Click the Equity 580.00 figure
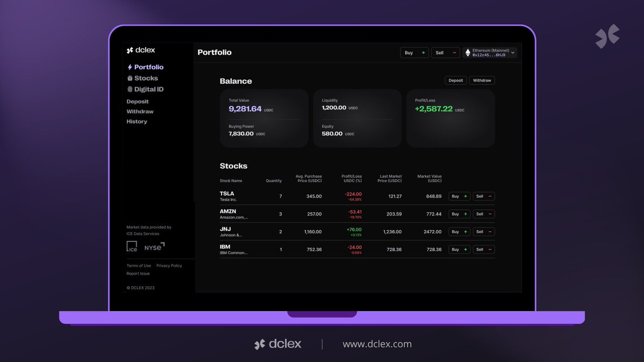 coord(332,134)
